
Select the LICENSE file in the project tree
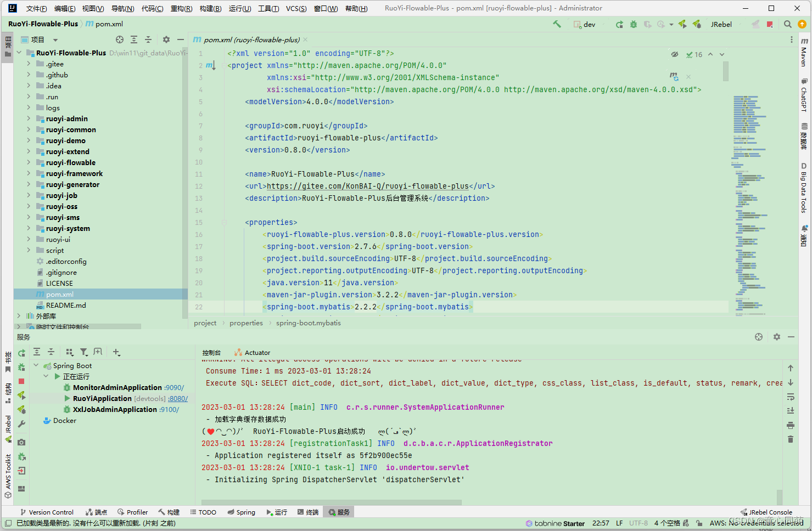click(x=59, y=283)
